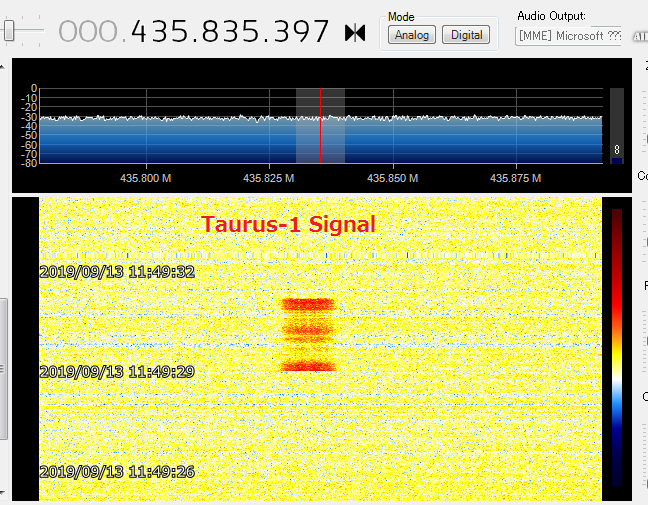Select Analog mode button
648x505 pixels.
(x=412, y=35)
